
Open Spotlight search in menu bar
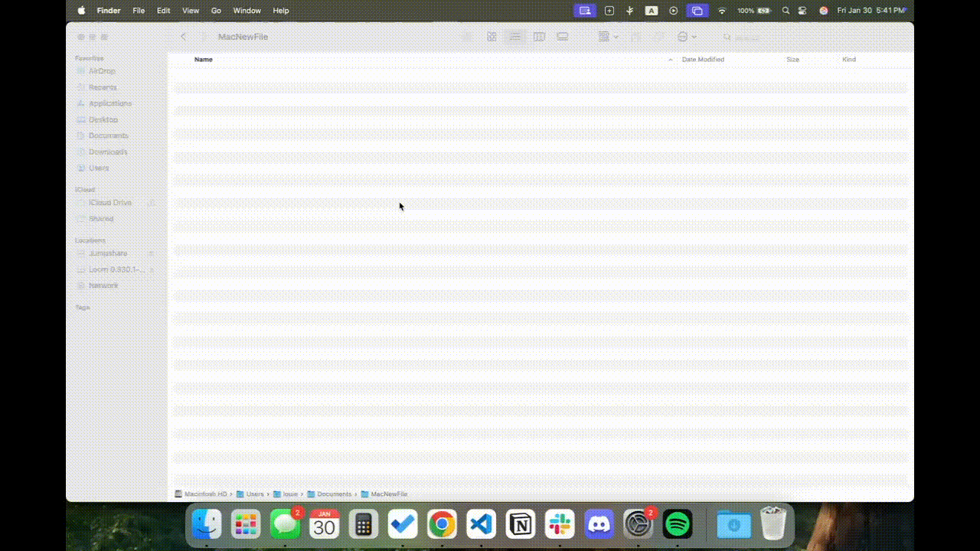point(786,11)
